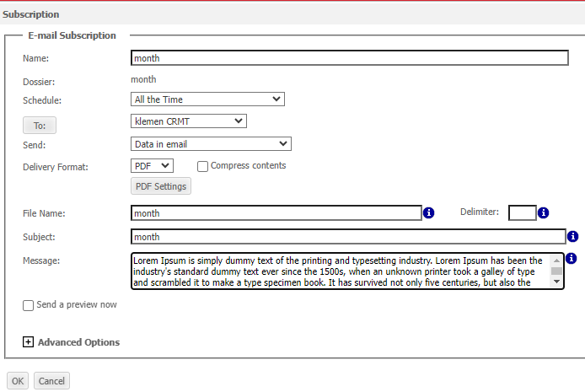
Task: Click into the Delimiter field
Action: click(523, 213)
